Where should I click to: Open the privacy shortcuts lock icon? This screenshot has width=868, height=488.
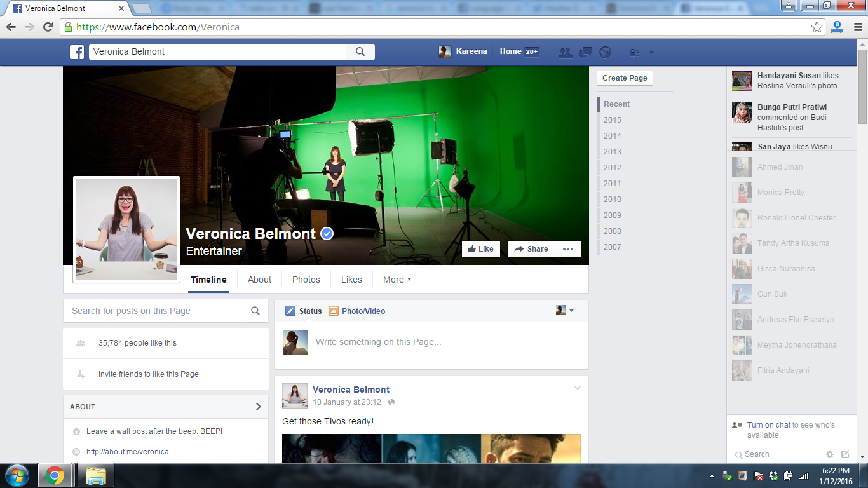(634, 53)
